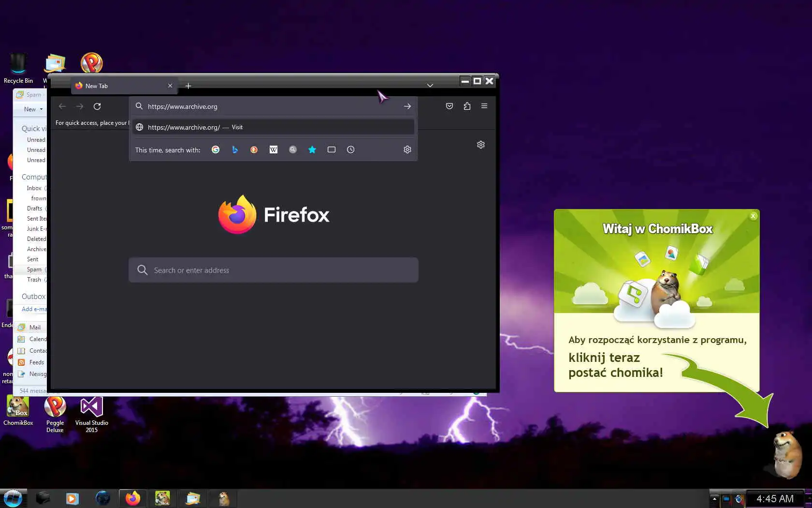Search this time with DuckDuckGo
Image resolution: width=812 pixels, height=508 pixels.
click(254, 150)
